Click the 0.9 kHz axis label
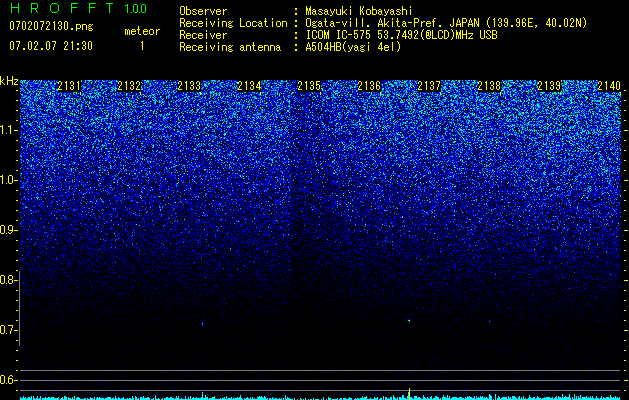 (x=8, y=230)
